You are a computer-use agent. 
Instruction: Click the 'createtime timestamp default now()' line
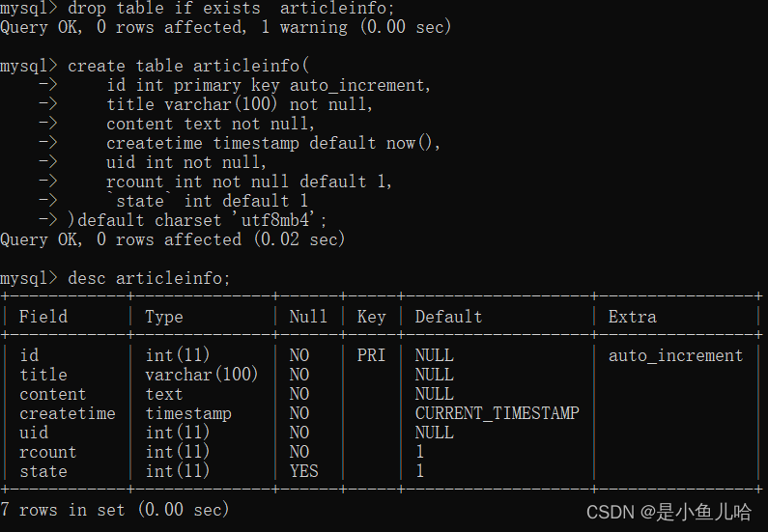273,143
